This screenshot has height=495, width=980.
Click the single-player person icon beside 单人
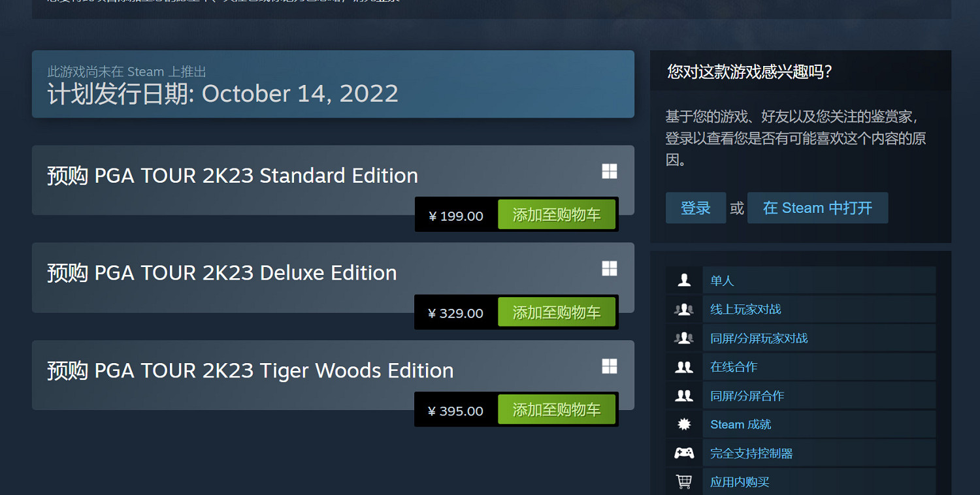point(683,280)
